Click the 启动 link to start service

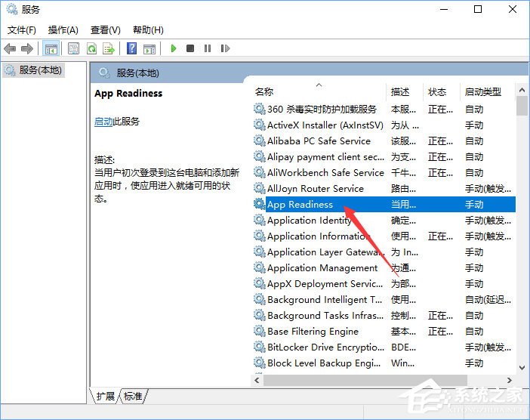point(103,122)
